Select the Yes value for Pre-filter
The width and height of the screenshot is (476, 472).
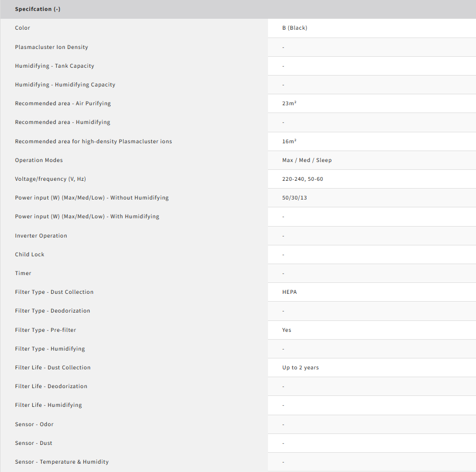coord(287,330)
